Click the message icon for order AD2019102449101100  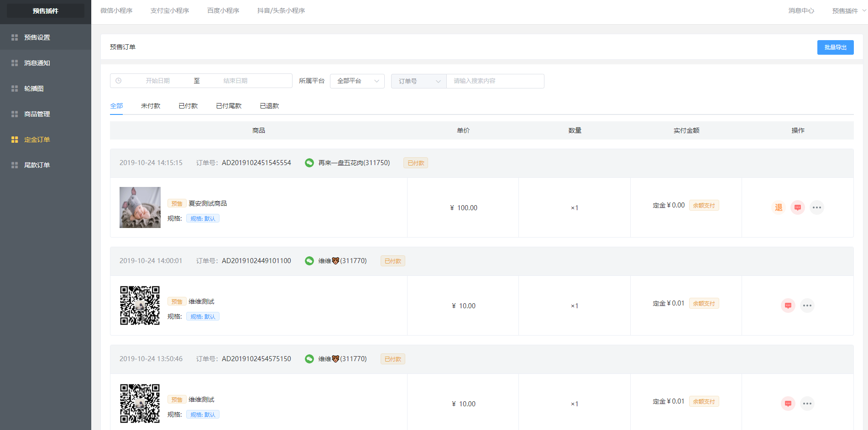click(788, 306)
